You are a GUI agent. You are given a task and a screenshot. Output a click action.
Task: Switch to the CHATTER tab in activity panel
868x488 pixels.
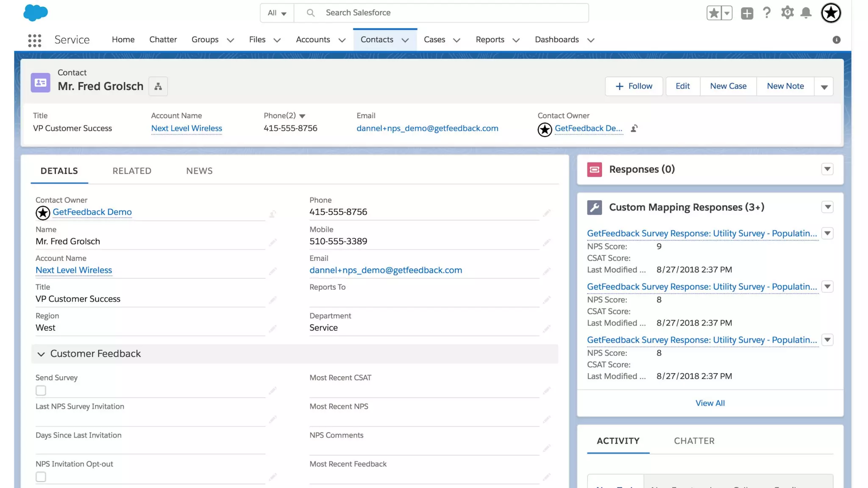(x=694, y=441)
